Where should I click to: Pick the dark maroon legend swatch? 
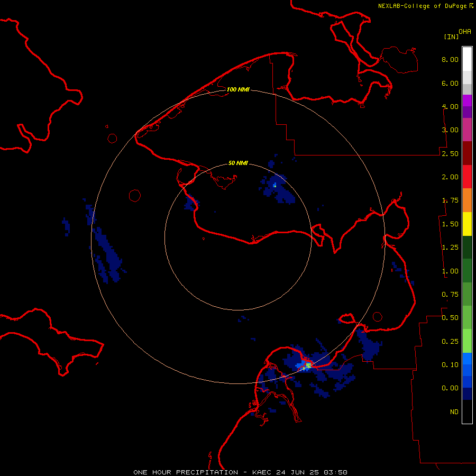click(467, 153)
